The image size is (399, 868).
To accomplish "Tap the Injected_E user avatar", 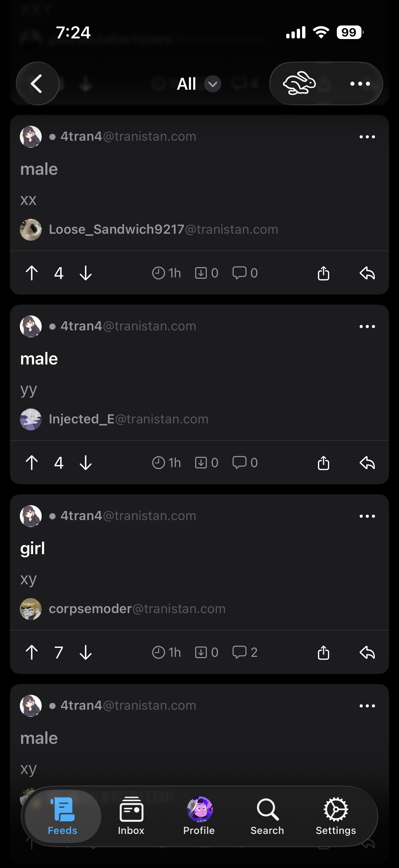I will [31, 419].
